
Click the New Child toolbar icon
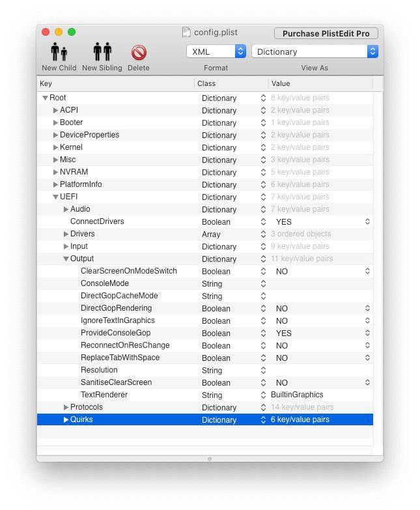(x=59, y=51)
